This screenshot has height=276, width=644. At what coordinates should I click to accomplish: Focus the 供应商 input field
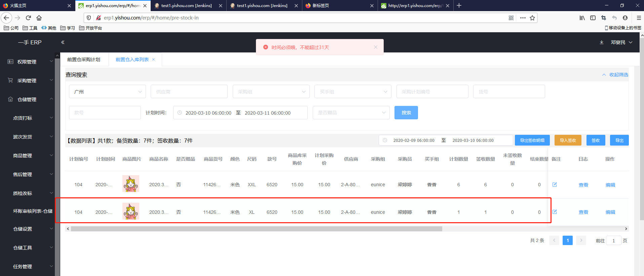pyautogui.click(x=189, y=91)
